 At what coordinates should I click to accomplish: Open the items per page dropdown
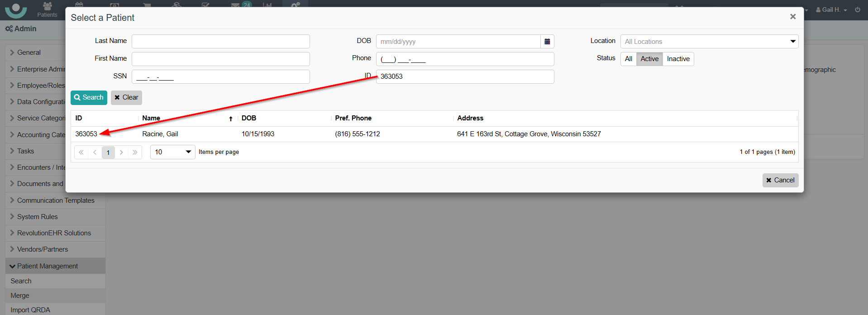click(x=172, y=152)
